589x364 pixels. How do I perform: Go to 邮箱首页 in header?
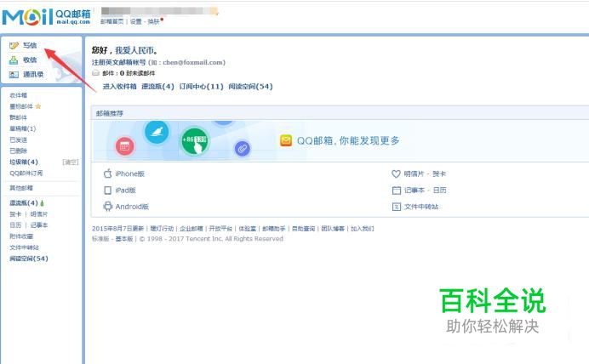(112, 21)
